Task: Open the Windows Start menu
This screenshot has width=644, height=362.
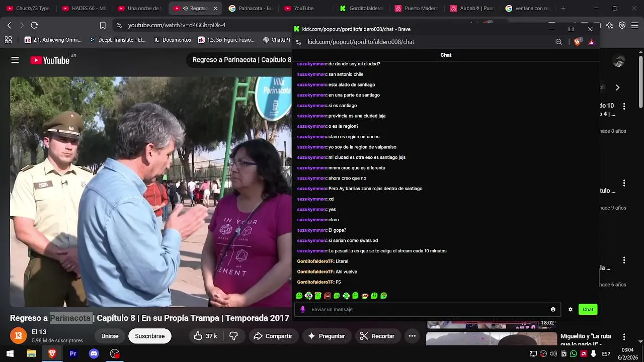Action: 10,353
